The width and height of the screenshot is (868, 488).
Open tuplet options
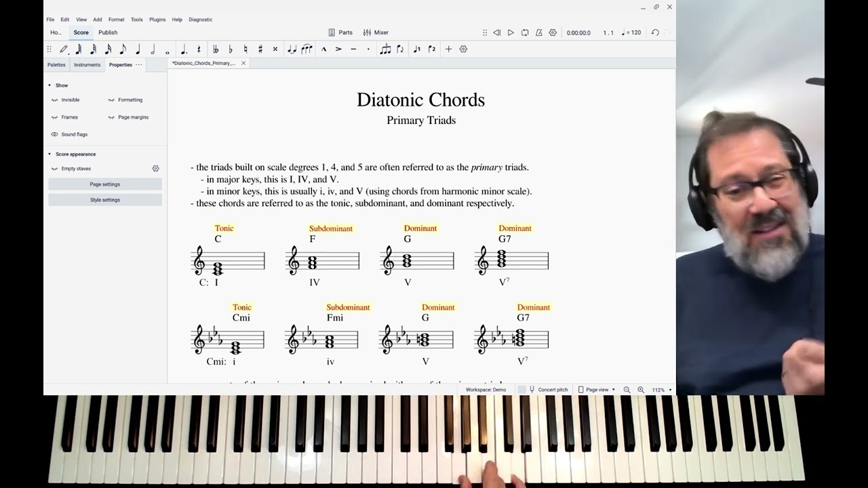pos(385,49)
